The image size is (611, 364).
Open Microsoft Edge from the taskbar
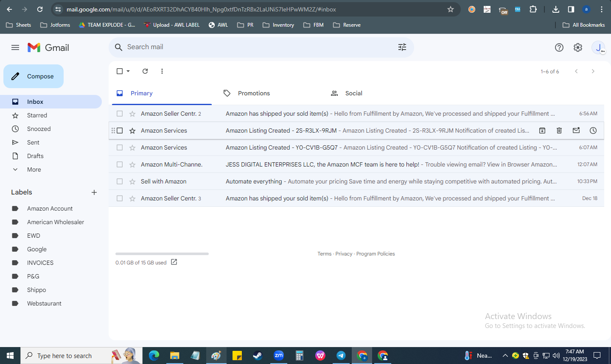[154, 356]
